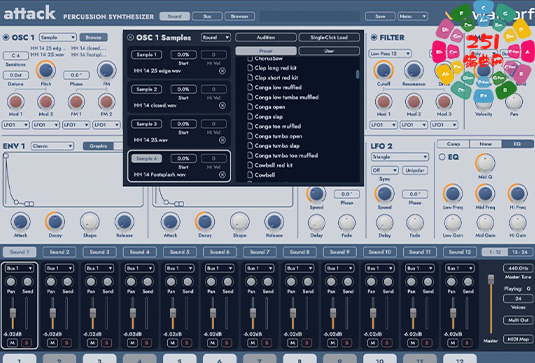The height and width of the screenshot is (363, 535).
Task: Close the OSC 1 Samples popup
Action: [x=130, y=38]
